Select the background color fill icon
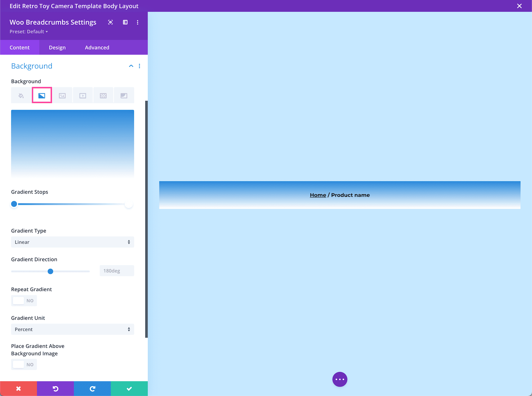The width and height of the screenshot is (532, 396). click(x=20, y=95)
